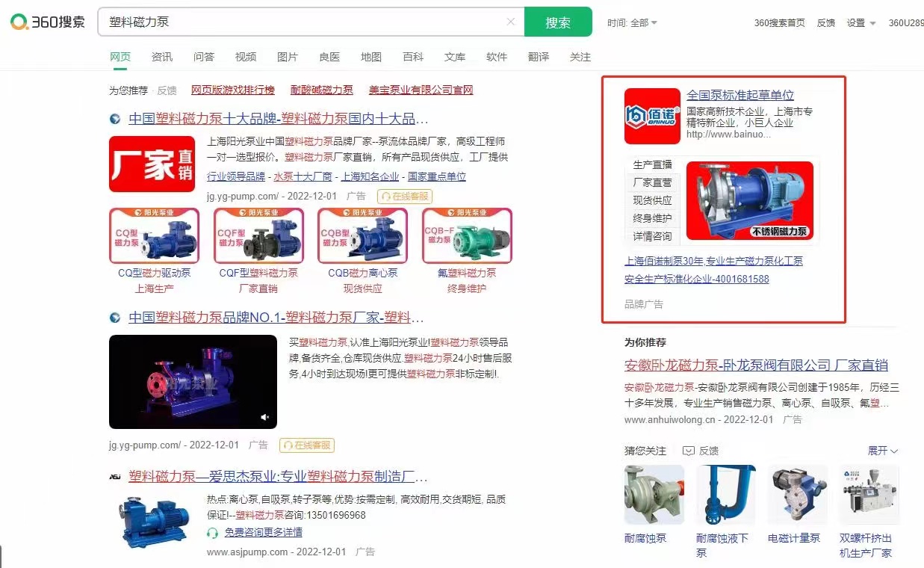The width and height of the screenshot is (924, 568).
Task: Click the 不锈钢磁力泵 ad image
Action: point(750,200)
